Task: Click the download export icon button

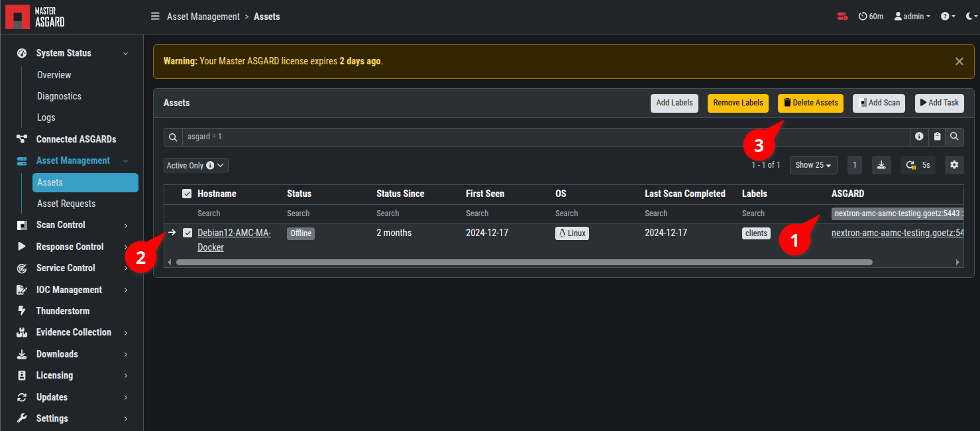Action: point(881,165)
